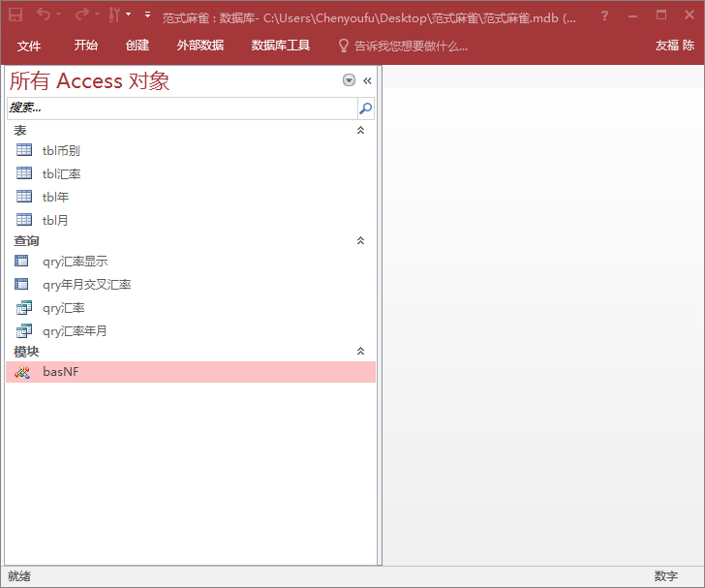Select the tbl月 table name

point(55,220)
